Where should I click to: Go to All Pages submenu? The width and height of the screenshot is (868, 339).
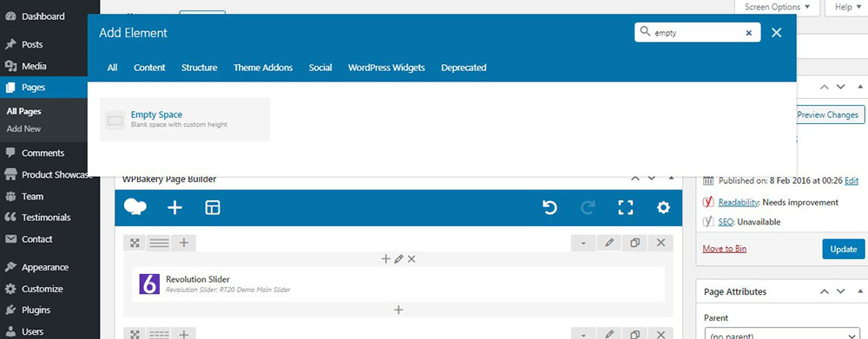point(23,111)
